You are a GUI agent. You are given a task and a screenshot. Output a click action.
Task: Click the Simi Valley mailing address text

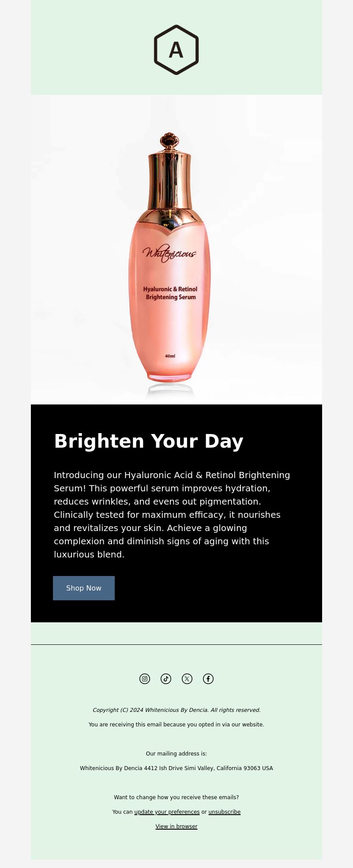point(176,768)
